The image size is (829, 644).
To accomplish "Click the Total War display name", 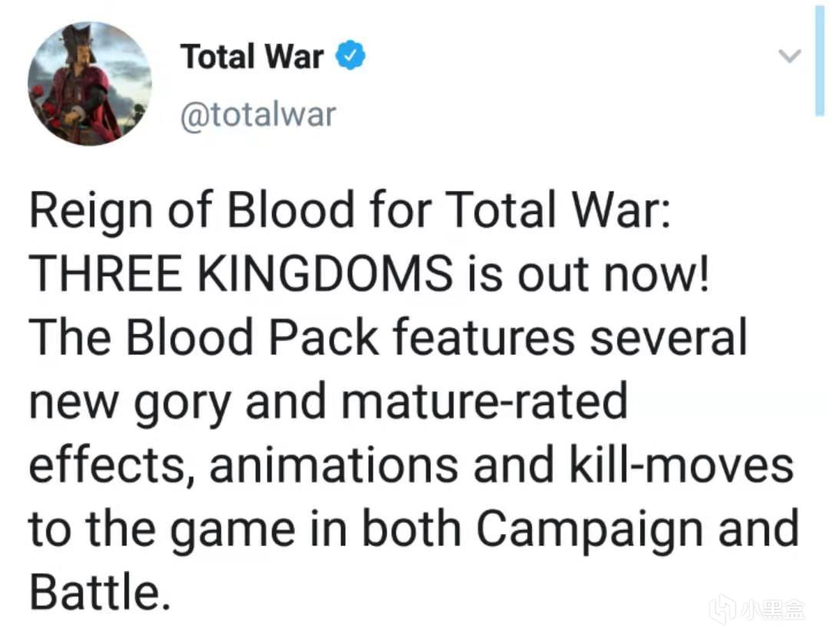I will tap(252, 56).
